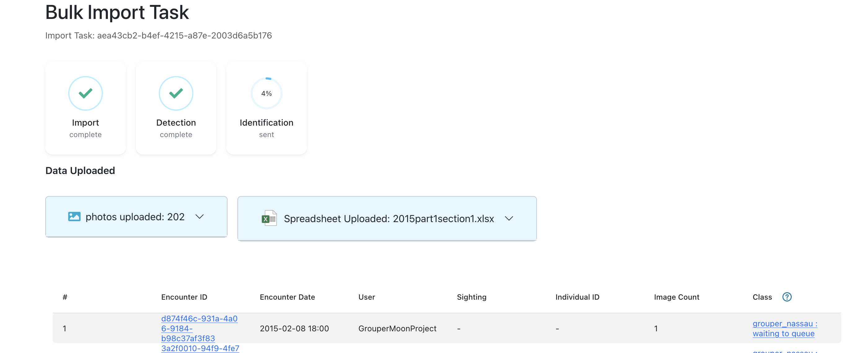Click the photos uploaded image icon
868x353 pixels.
(x=74, y=217)
